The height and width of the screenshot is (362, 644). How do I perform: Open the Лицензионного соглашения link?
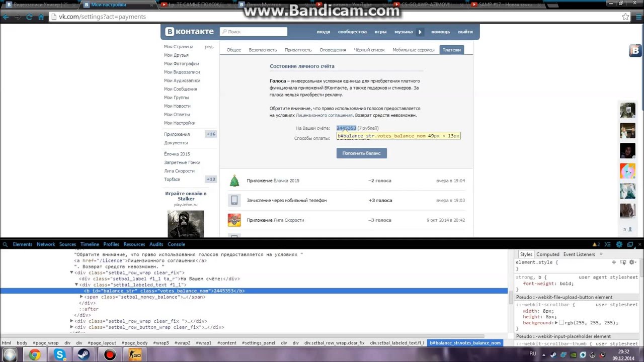(324, 115)
